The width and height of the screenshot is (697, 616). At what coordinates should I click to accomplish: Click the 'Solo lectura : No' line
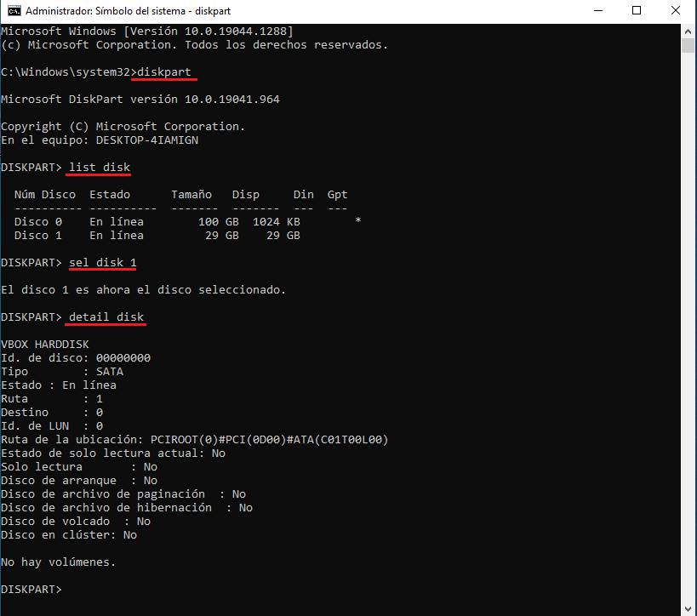point(79,466)
